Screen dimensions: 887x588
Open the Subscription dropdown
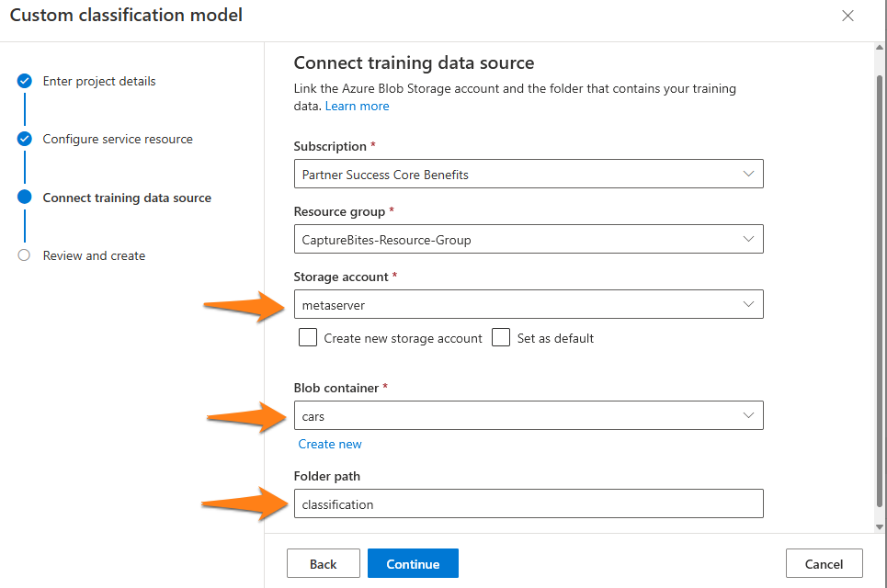pos(529,175)
